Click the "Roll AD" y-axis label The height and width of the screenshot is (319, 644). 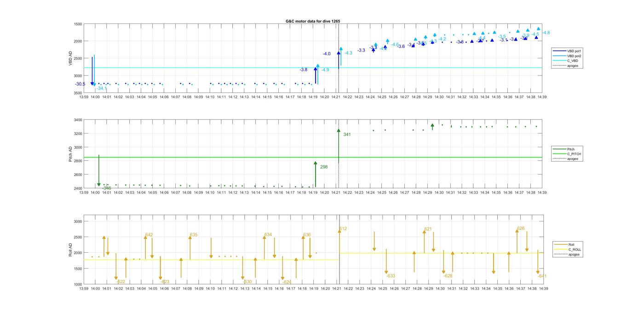70,249
